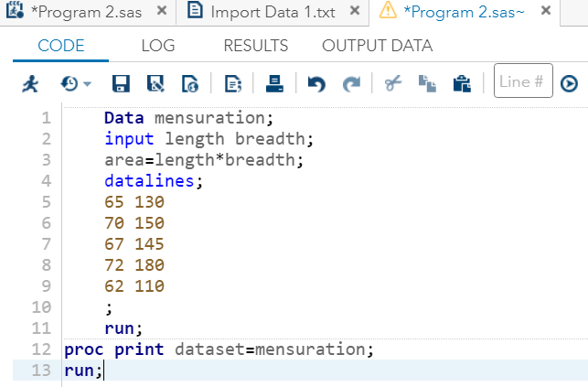Viewport: 588px width, 387px height.
Task: Open the RESULTS tab
Action: pos(256,46)
